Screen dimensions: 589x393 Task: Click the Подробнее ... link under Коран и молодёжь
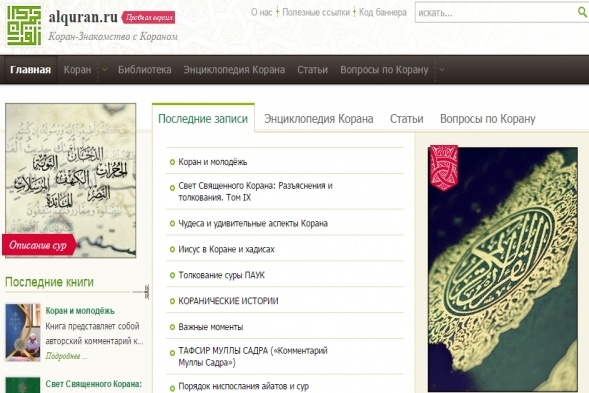click(x=66, y=356)
